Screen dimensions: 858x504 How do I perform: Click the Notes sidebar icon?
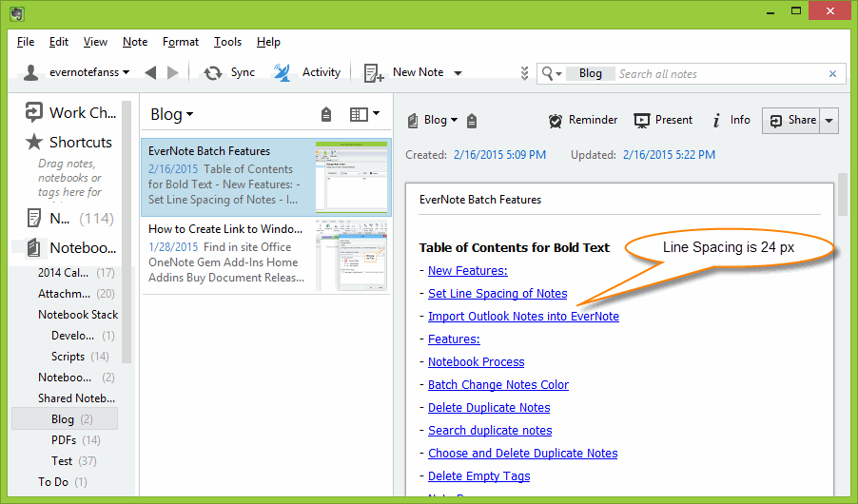click(34, 218)
